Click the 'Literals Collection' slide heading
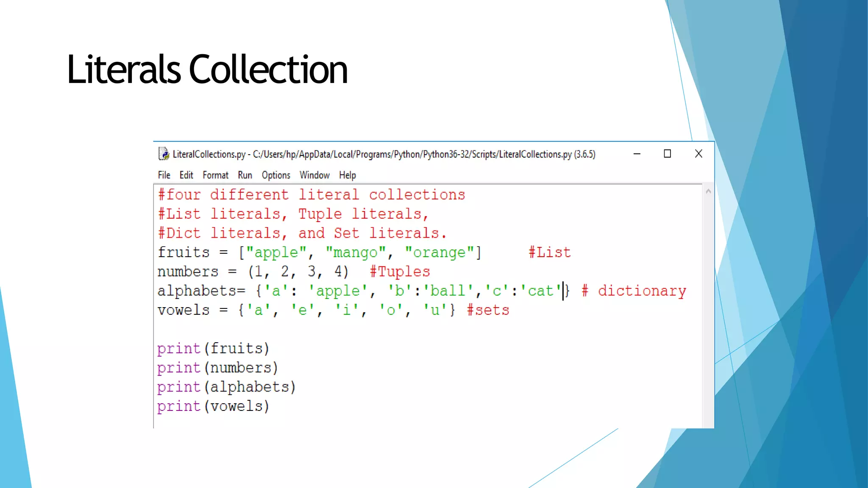Viewport: 868px width, 488px height. coord(207,69)
